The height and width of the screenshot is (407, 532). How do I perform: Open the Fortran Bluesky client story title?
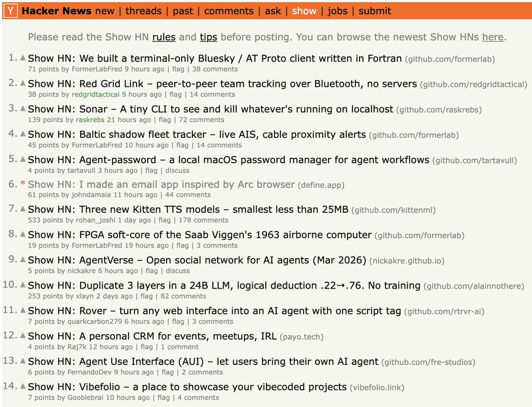coord(215,58)
